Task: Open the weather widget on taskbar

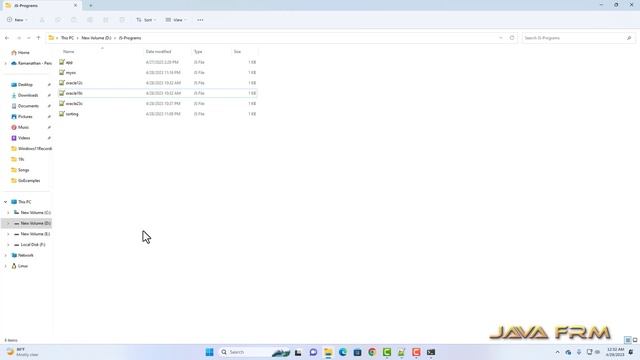Action: click(22, 352)
